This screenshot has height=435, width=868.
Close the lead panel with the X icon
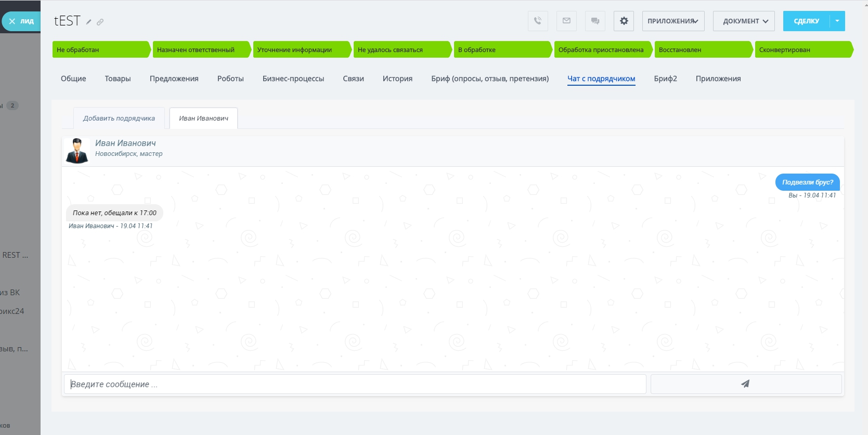click(12, 21)
